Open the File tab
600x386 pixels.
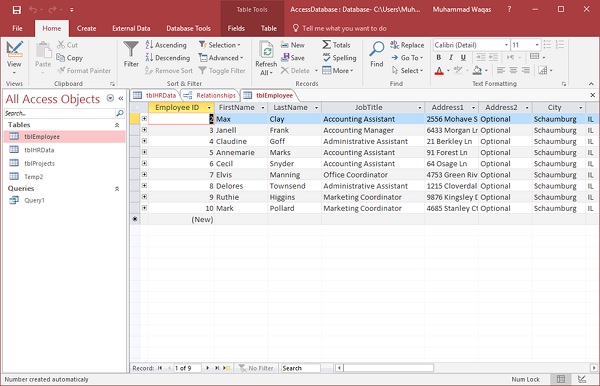[x=17, y=28]
